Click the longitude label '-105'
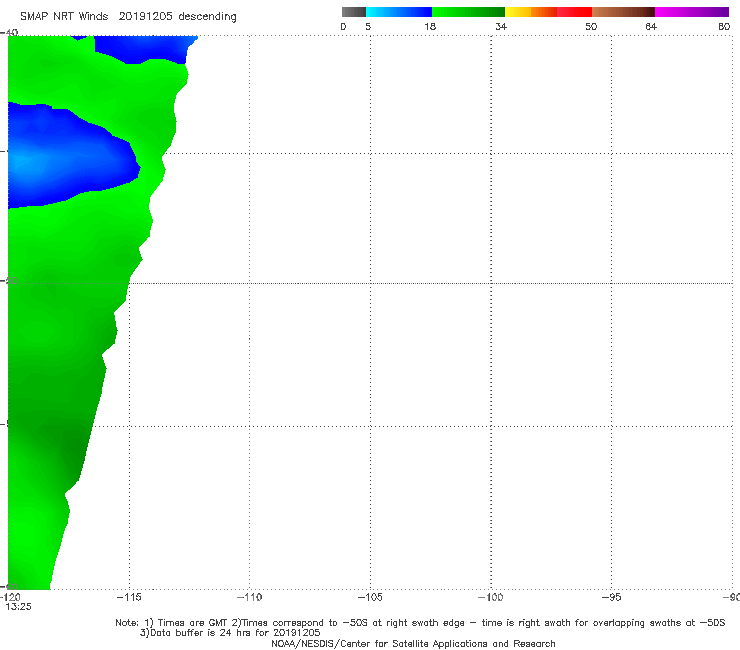The image size is (740, 650). pyautogui.click(x=370, y=597)
